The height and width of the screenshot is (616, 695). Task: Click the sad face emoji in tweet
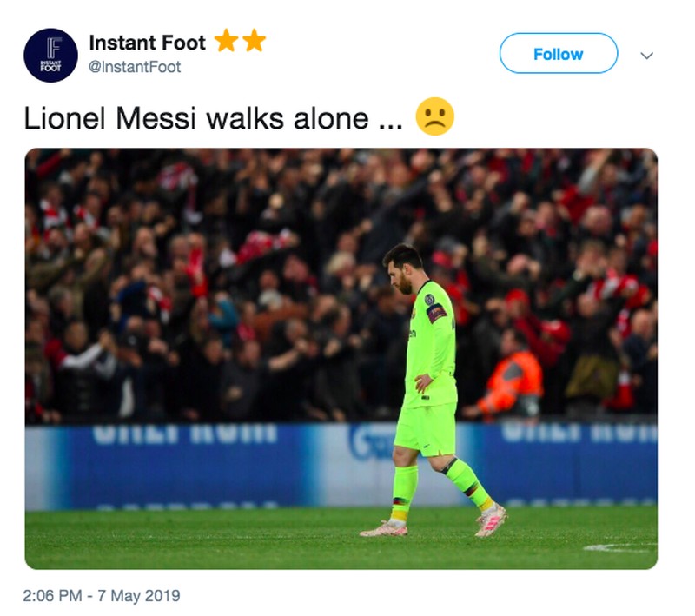pyautogui.click(x=434, y=117)
